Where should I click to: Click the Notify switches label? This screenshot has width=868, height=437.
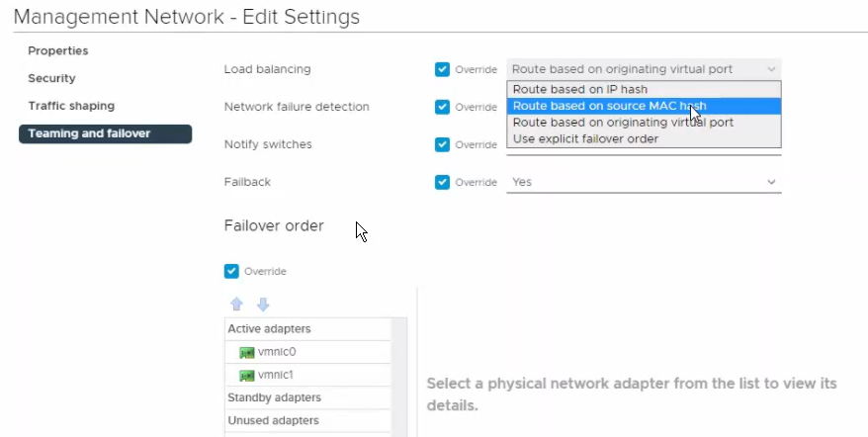tap(268, 144)
